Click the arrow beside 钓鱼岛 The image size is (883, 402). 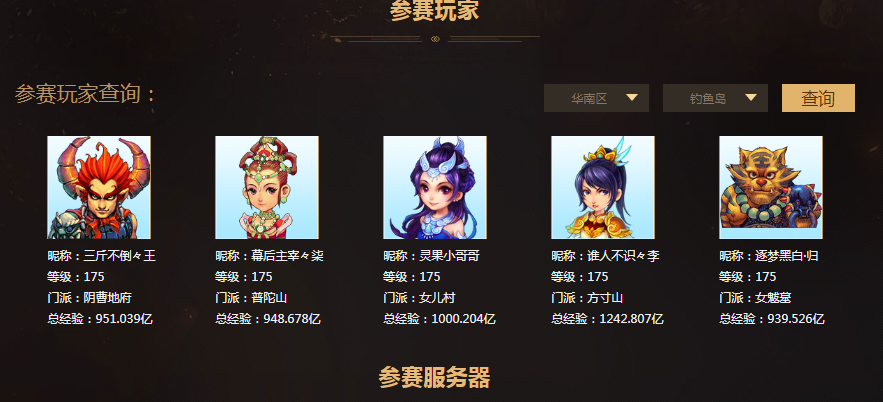pyautogui.click(x=751, y=97)
